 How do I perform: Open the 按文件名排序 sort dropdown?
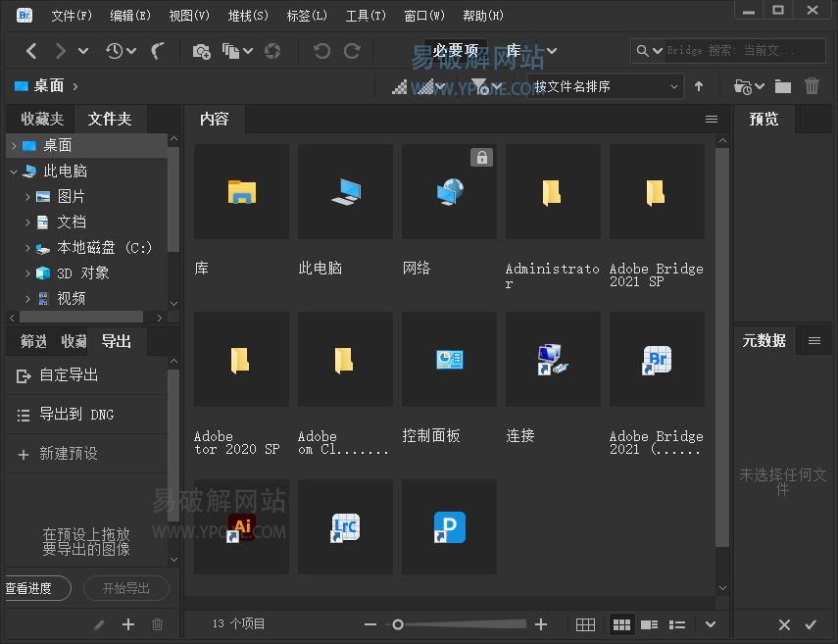click(605, 86)
